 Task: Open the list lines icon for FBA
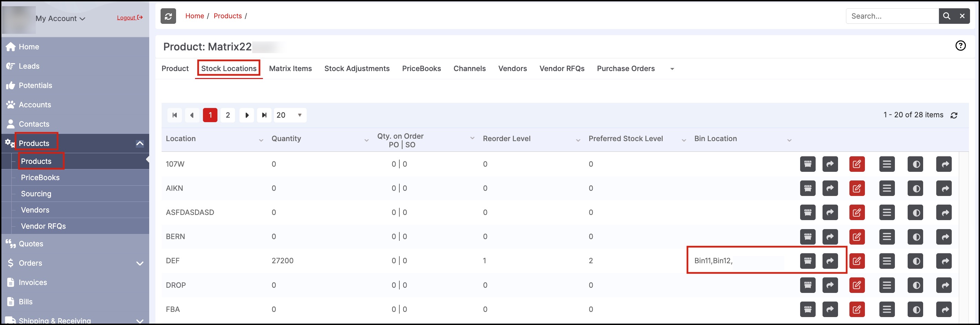point(887,309)
